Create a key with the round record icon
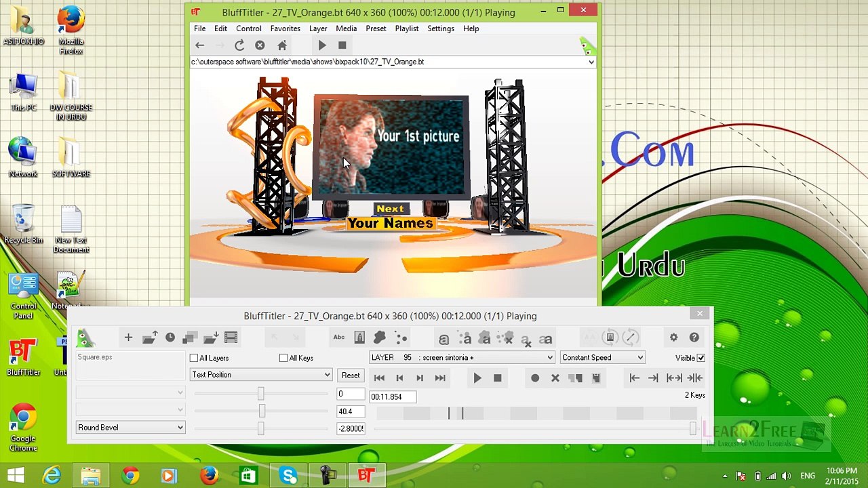The image size is (868, 488). click(535, 378)
